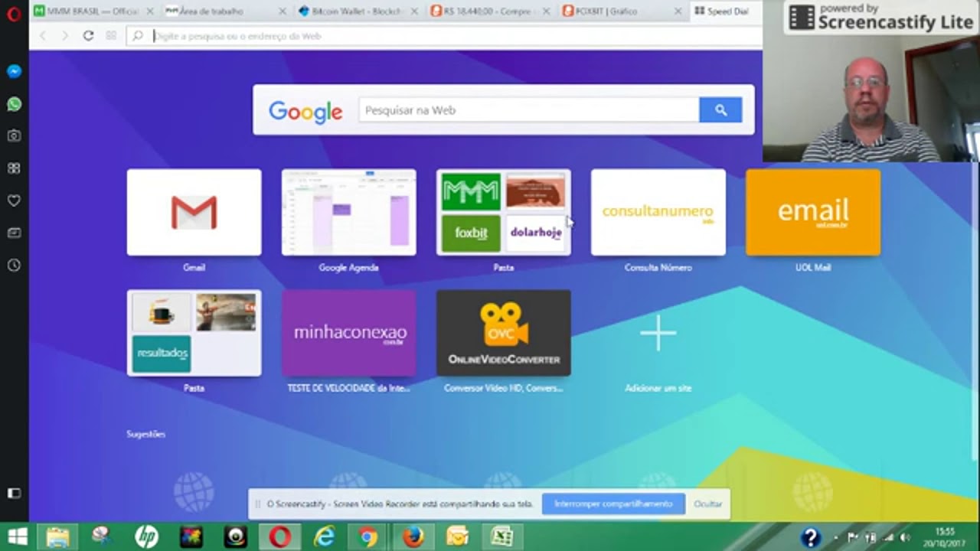980x551 pixels.
Task: Click the Speed Dial grid button in toolbar
Action: (x=111, y=36)
